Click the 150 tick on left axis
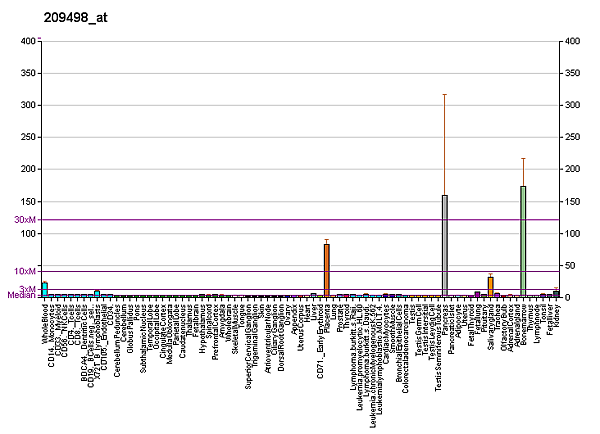Image resolution: width=600 pixels, height=434 pixels. click(x=27, y=201)
